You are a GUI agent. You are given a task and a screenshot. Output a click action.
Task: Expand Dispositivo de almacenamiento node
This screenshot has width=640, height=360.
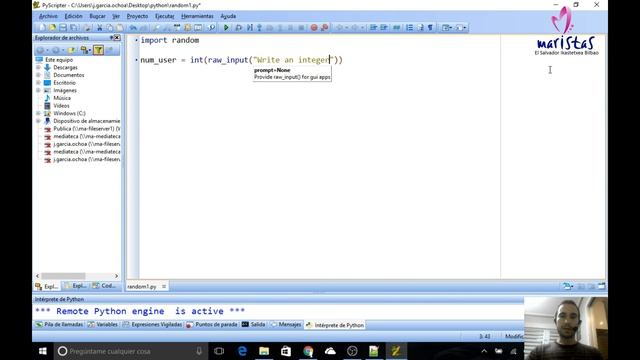pyautogui.click(x=38, y=121)
